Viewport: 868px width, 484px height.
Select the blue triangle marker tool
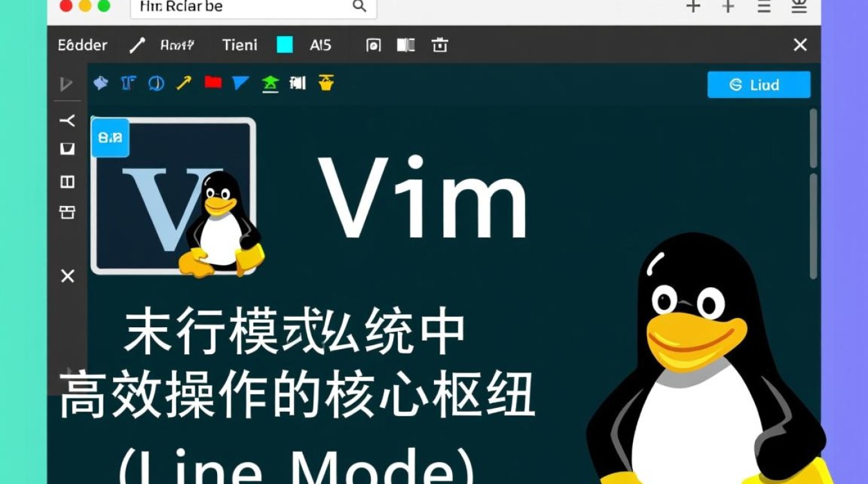tap(240, 83)
